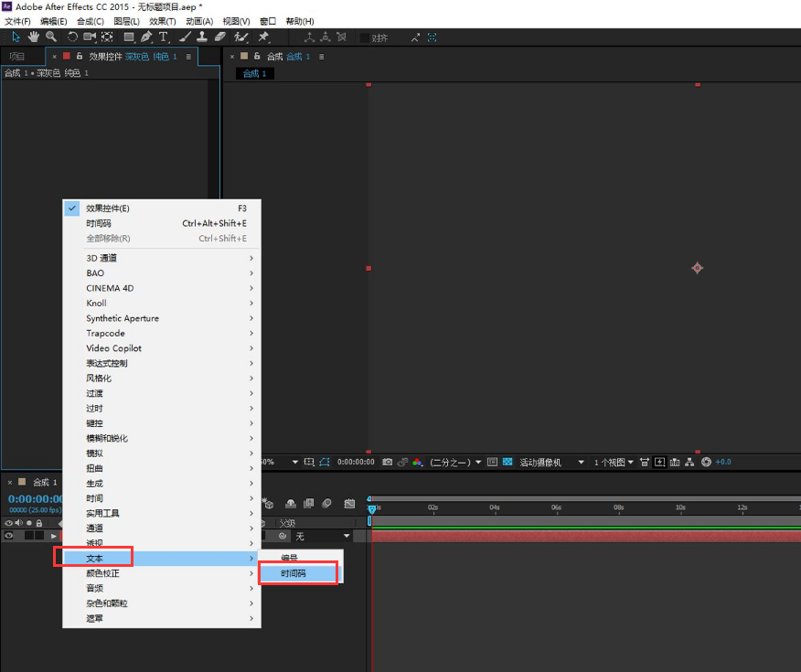This screenshot has width=801, height=672.
Task: Click the show channel RGB icon
Action: coord(417,462)
